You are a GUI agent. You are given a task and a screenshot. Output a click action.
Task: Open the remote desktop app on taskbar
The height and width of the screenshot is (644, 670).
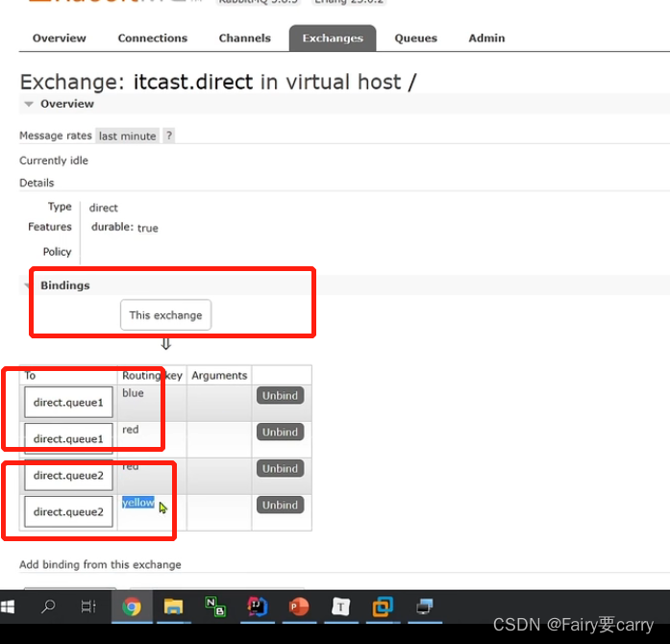click(x=424, y=607)
